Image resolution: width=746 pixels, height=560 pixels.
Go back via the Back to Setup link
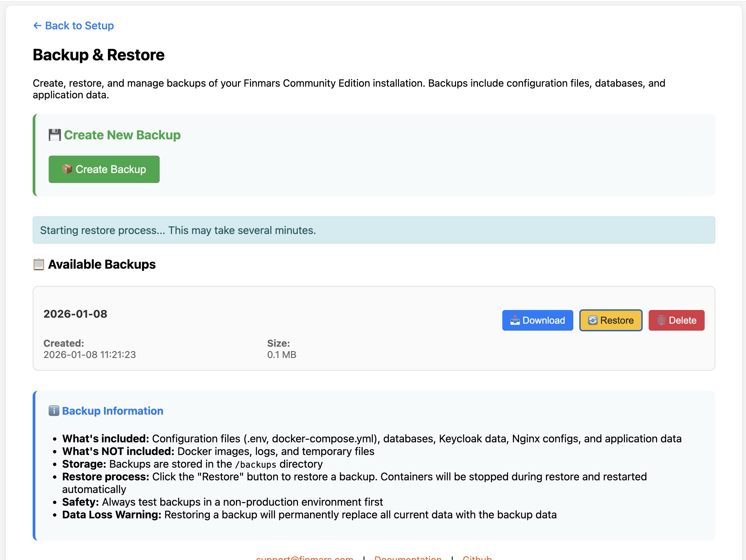pos(79,26)
